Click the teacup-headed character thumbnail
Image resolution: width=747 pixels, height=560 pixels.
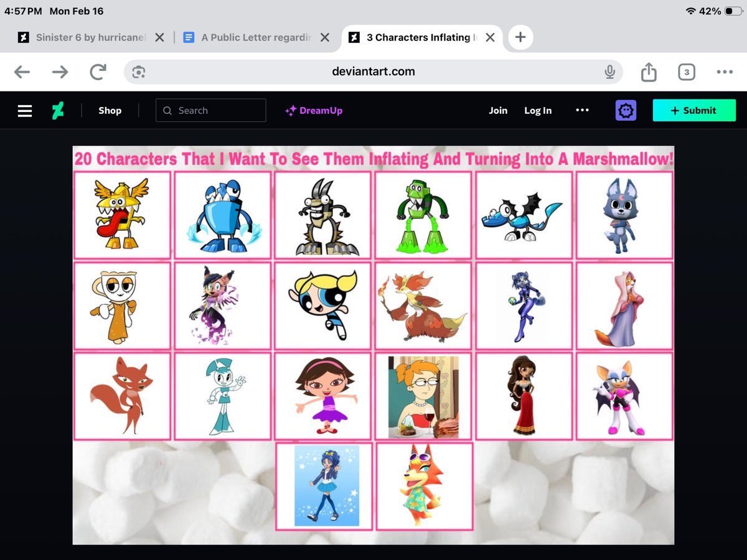[122, 306]
